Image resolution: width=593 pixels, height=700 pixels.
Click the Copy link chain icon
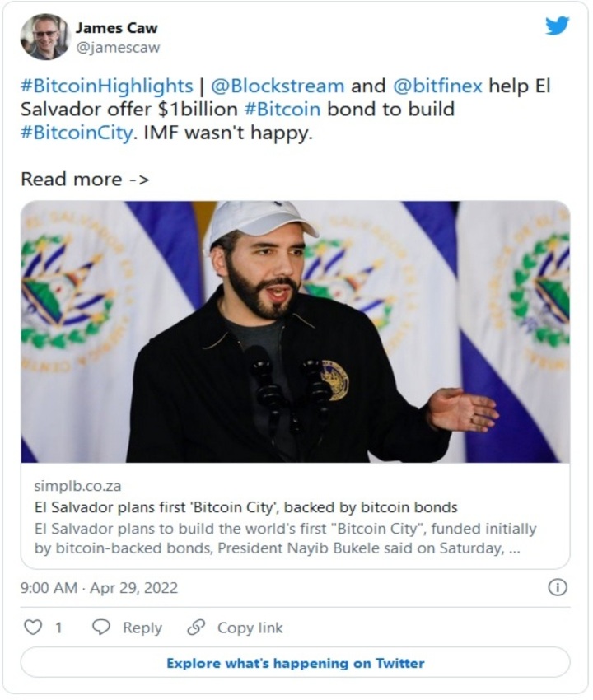[196, 628]
